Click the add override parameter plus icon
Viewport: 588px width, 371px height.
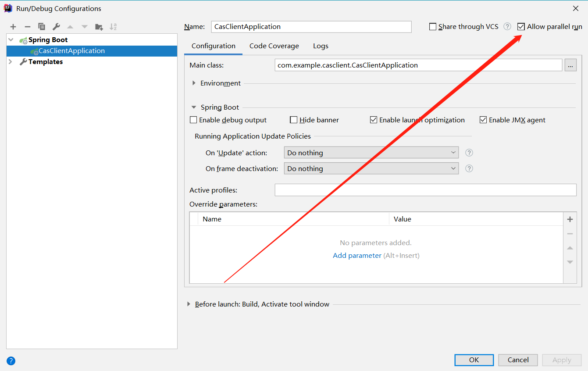tap(570, 219)
